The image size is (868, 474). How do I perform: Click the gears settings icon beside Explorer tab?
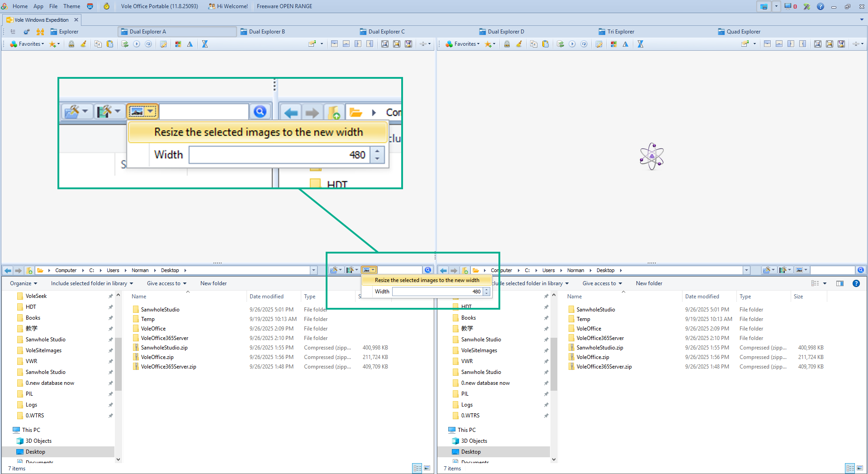coord(27,32)
